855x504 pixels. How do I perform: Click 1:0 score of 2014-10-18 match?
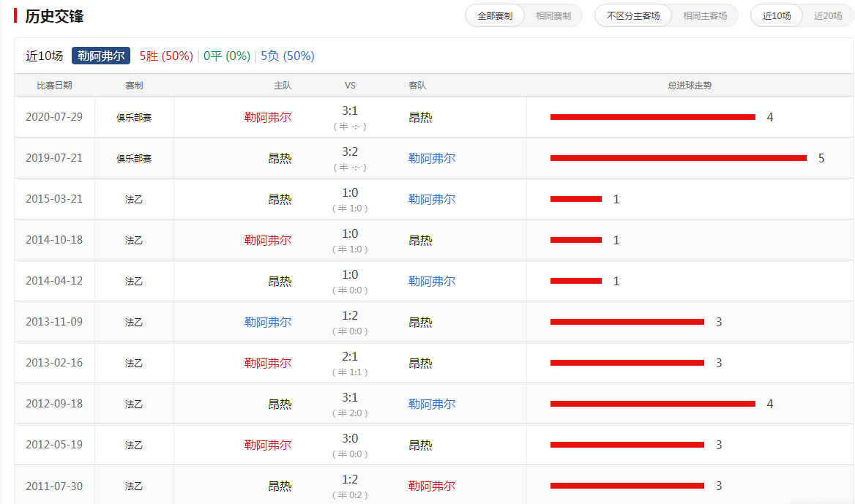coord(350,233)
